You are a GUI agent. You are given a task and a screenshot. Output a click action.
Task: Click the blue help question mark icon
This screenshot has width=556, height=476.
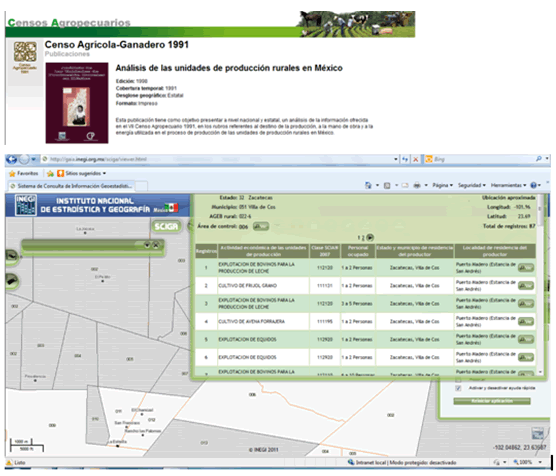pyautogui.click(x=533, y=185)
